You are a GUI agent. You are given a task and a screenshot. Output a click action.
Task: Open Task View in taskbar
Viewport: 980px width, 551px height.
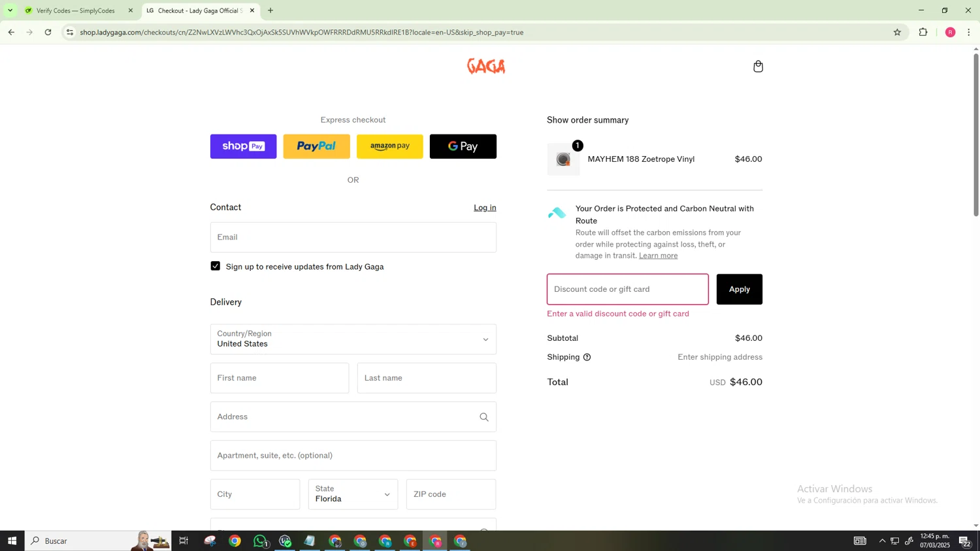[184, 541]
